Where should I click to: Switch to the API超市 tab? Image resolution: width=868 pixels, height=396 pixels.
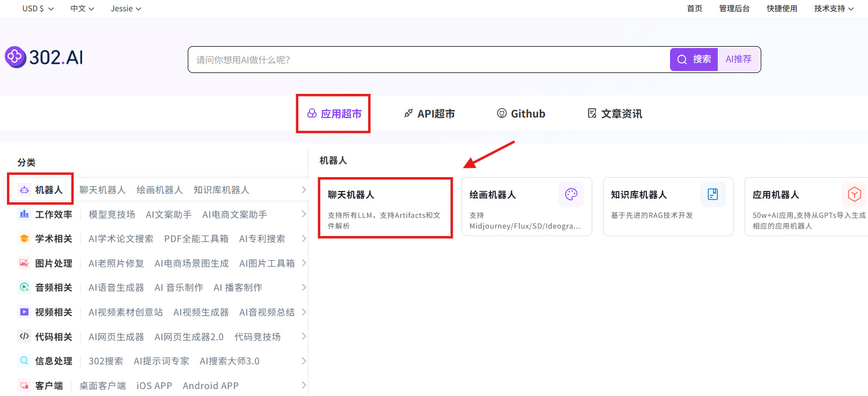pyautogui.click(x=429, y=113)
